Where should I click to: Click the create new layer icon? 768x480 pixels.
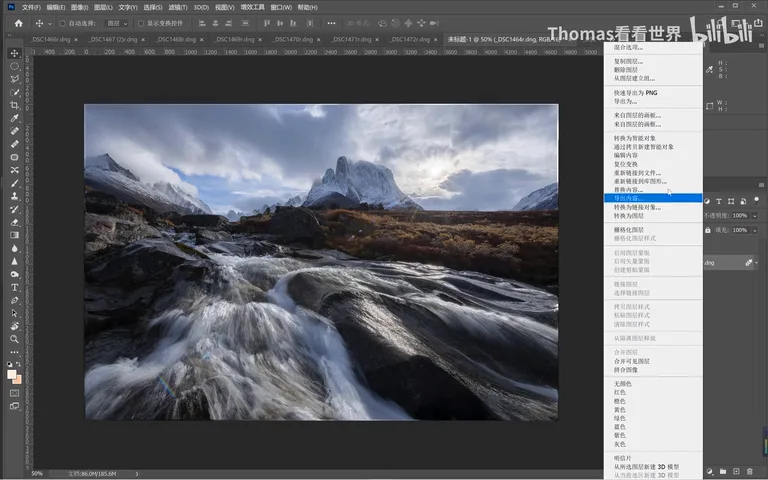tap(736, 471)
